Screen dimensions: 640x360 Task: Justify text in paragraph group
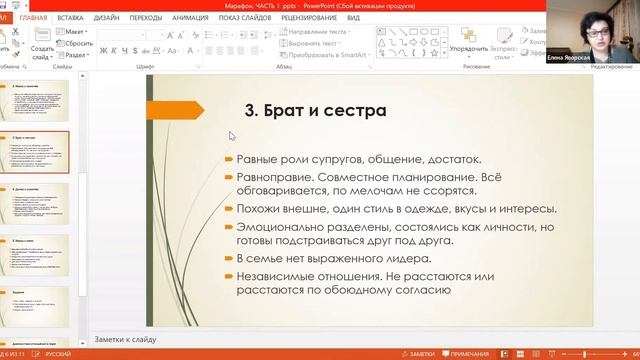241,51
